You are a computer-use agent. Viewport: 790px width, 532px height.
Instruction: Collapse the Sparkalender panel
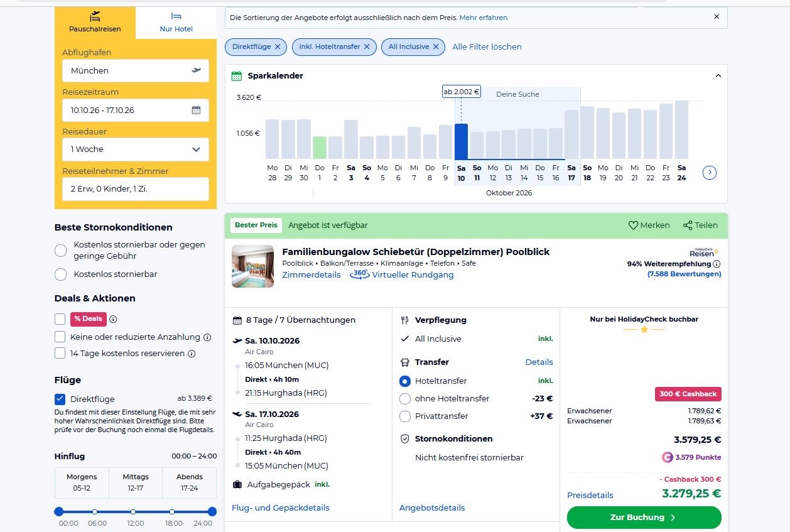(x=718, y=76)
